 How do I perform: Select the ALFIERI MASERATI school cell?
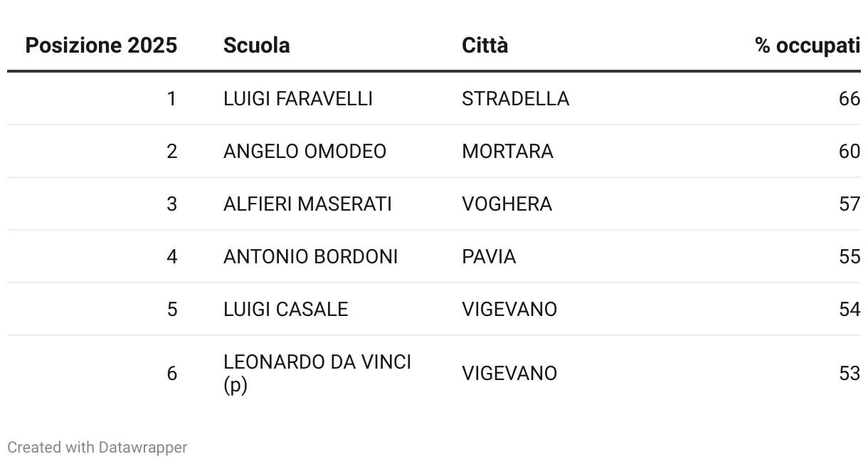pos(307,204)
